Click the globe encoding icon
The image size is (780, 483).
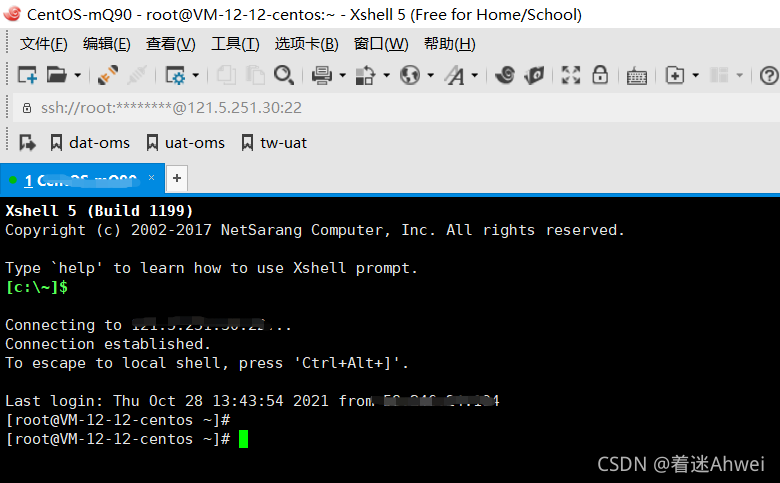[410, 76]
